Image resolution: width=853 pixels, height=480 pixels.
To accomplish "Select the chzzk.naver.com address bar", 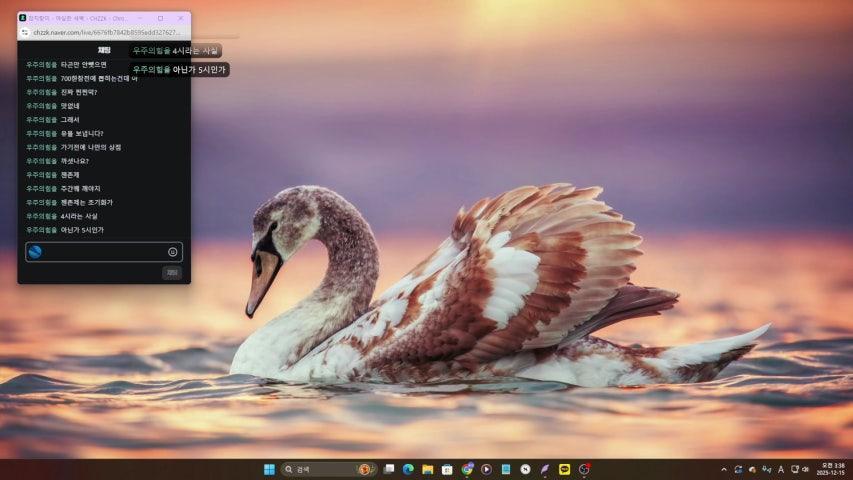I will click(105, 32).
